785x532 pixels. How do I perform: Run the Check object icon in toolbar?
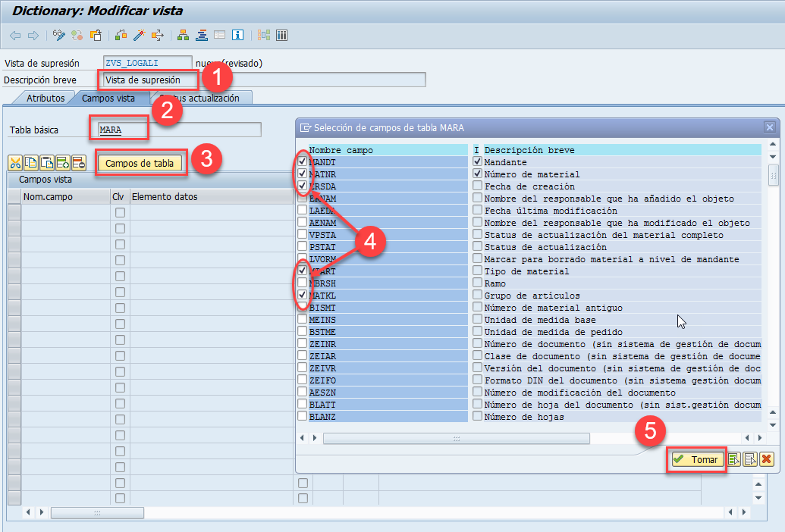tap(121, 36)
